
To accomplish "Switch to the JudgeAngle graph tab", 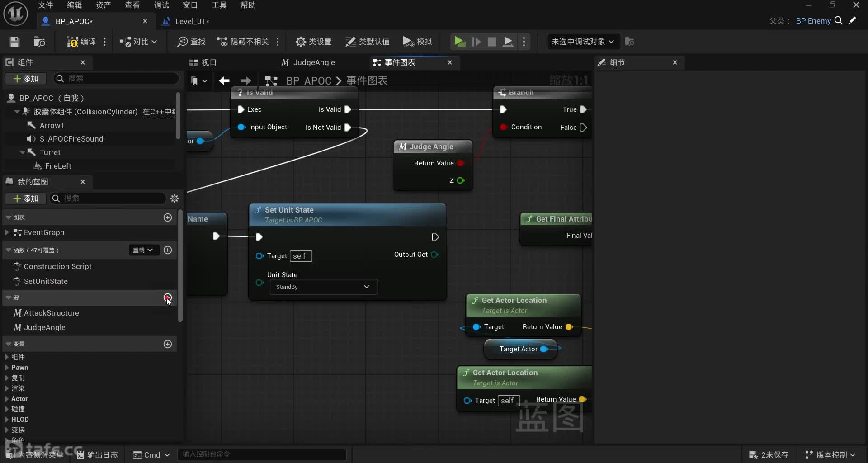I will point(308,62).
